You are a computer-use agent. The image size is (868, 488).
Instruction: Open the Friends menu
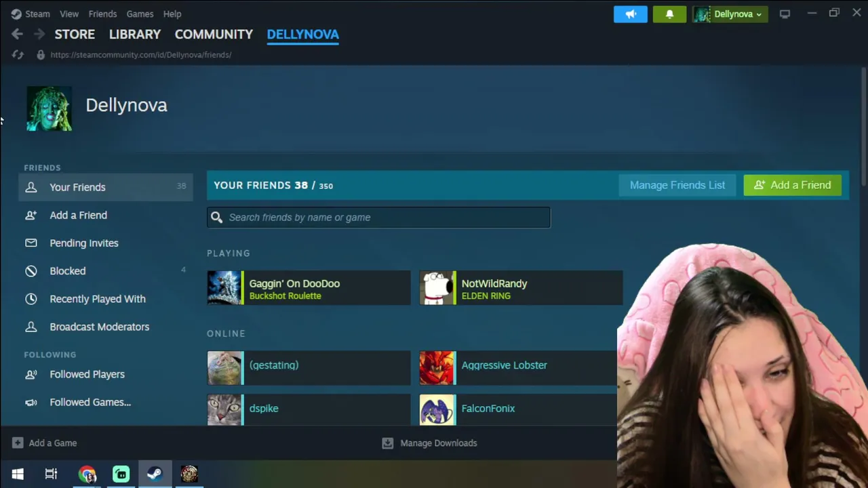102,14
